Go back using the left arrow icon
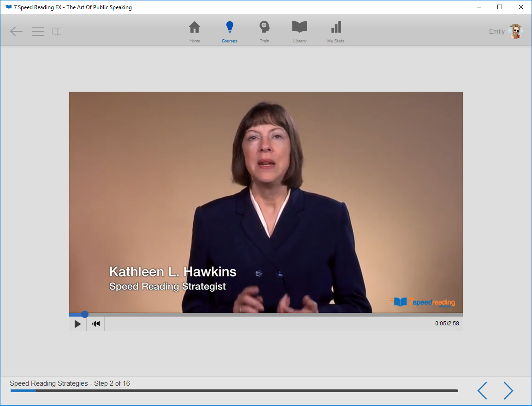 (16, 31)
